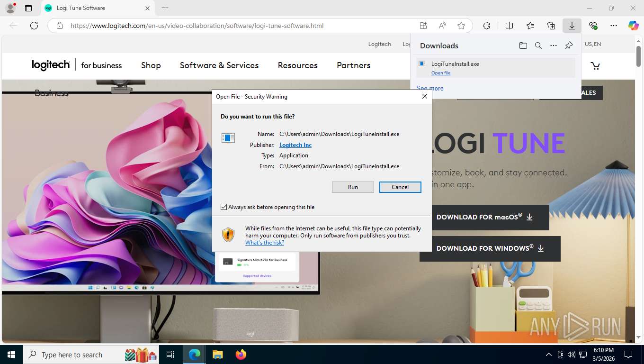This screenshot has height=364, width=644.
Task: Open the Software & Services menu
Action: point(219,65)
